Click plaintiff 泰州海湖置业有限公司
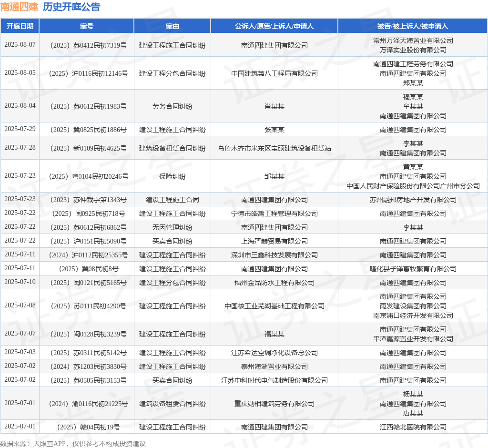The height and width of the screenshot is (448, 488). point(274,367)
